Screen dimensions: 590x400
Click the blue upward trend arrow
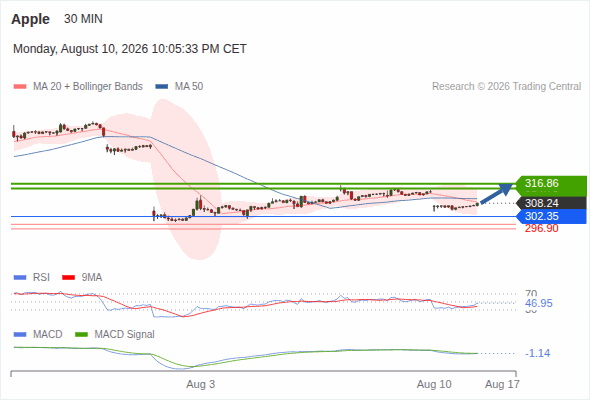pyautogui.click(x=497, y=193)
